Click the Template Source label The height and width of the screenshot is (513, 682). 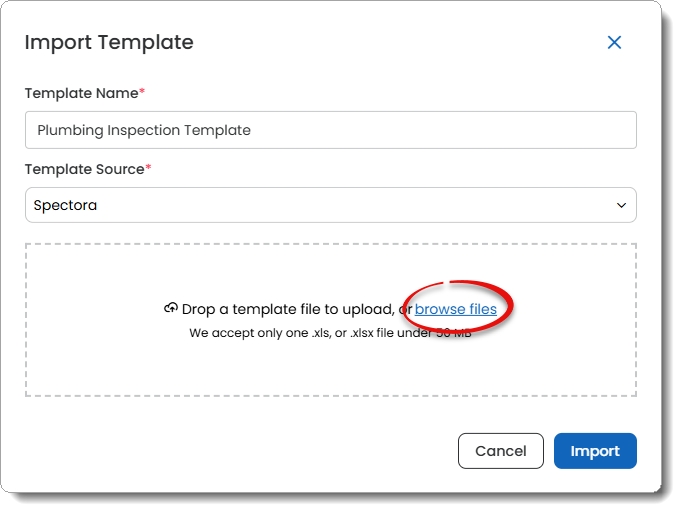[x=84, y=169]
